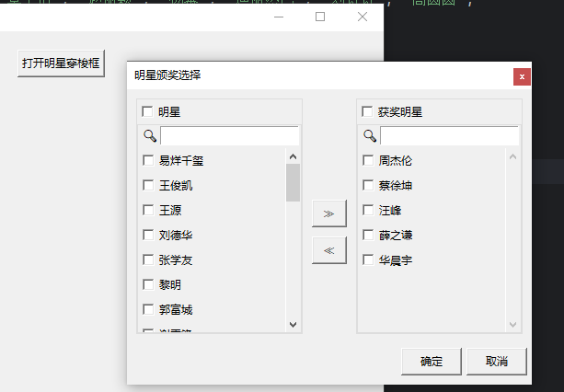
Task: Check the 周杰伦 checkbox
Action: point(368,160)
